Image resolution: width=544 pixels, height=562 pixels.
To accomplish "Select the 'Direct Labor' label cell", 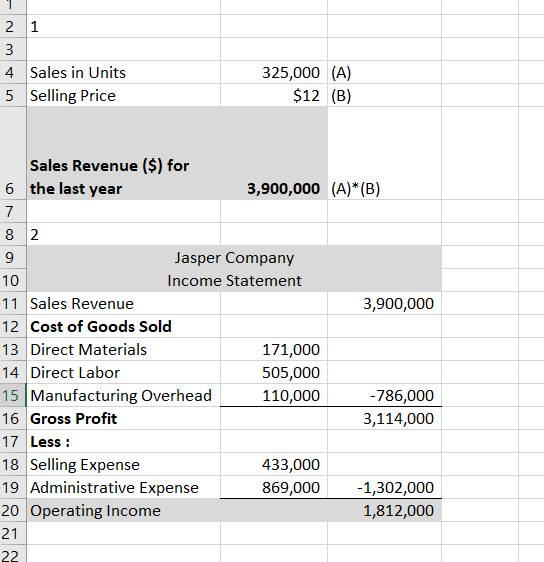I will [x=124, y=372].
